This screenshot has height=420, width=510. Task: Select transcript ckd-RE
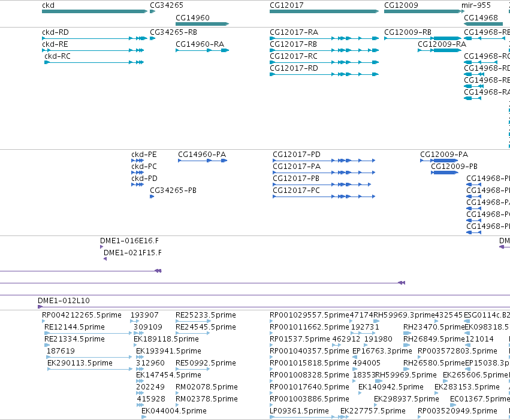[x=55, y=44]
